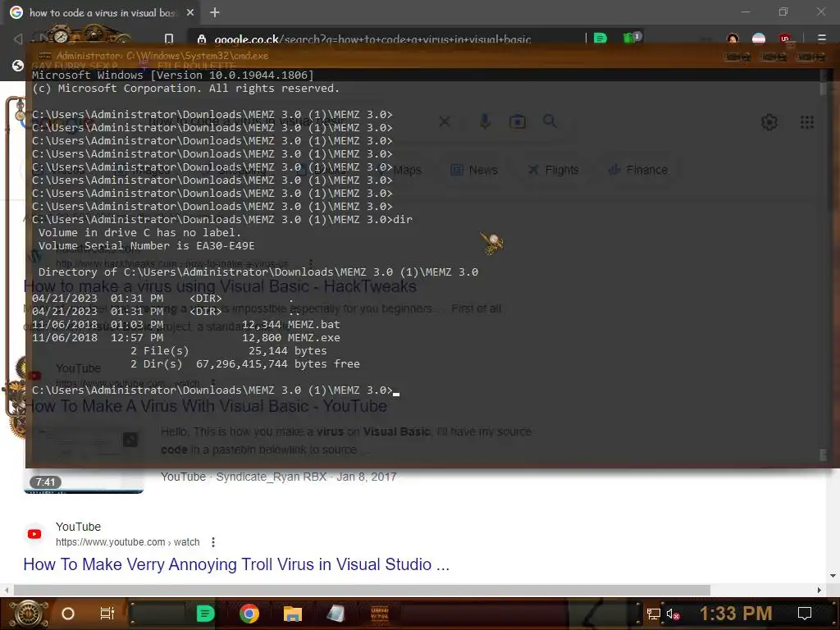Viewport: 840px width, 630px height.
Task: Open 'How To Make A Virus With Visual Basic - YouTube'
Action: (205, 406)
